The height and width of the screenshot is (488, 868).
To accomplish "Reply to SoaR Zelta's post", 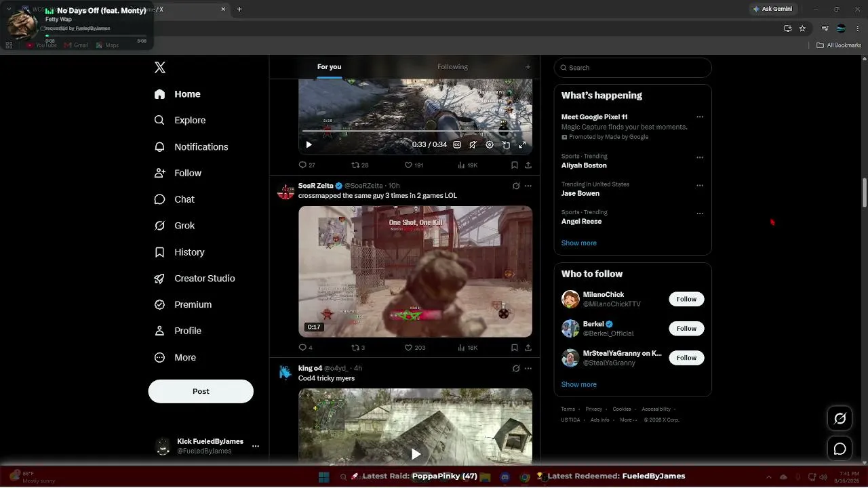I will 305,348.
